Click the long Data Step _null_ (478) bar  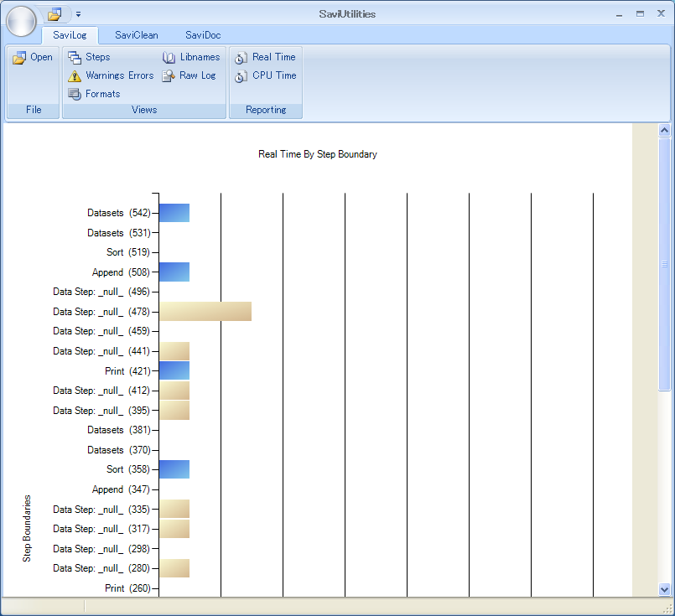point(205,312)
